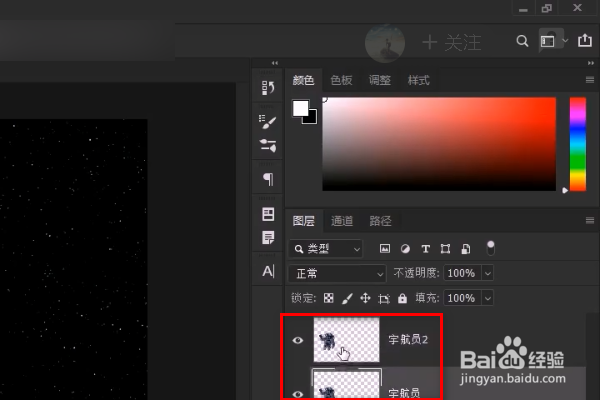Open the 填充 fill slider arrow
This screenshot has width=600, height=400.
[x=488, y=298]
